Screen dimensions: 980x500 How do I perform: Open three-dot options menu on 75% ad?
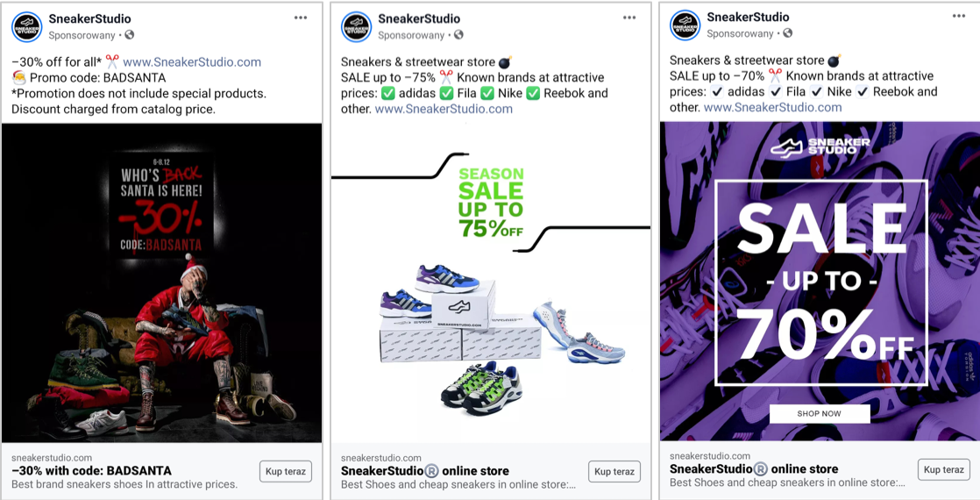(629, 18)
